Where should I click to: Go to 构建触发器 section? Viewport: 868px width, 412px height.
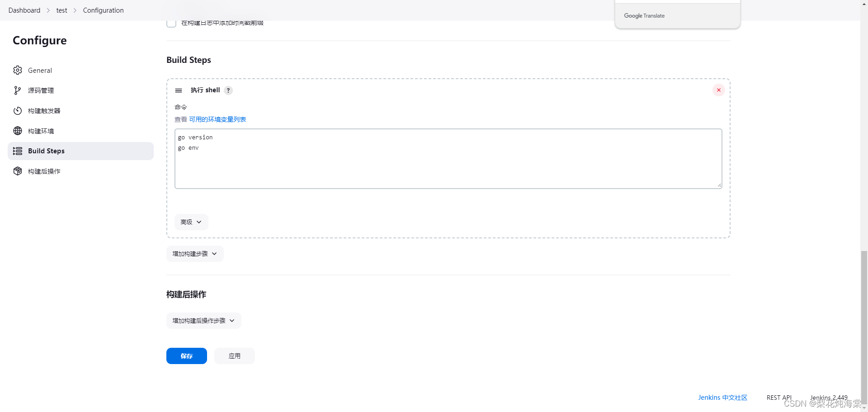[80, 111]
